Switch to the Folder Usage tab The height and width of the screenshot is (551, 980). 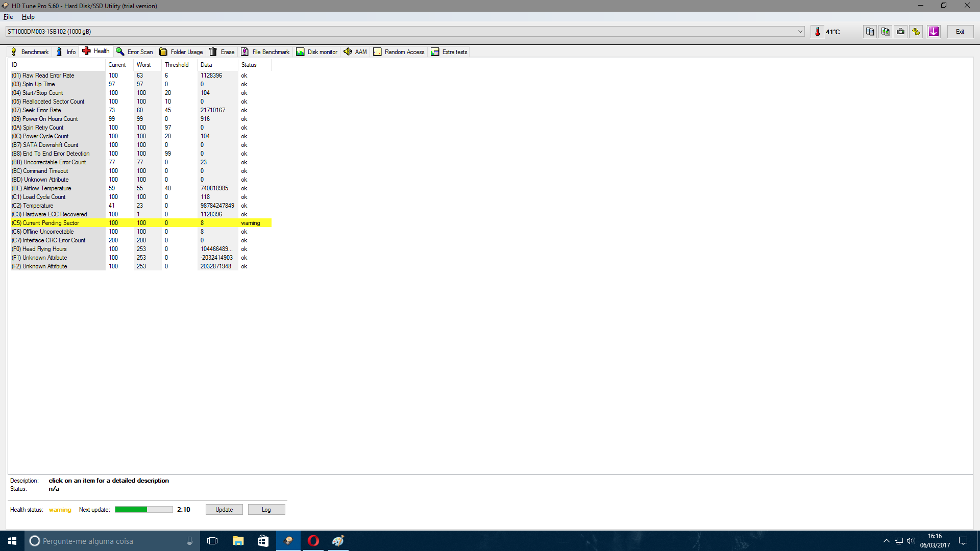coord(181,52)
